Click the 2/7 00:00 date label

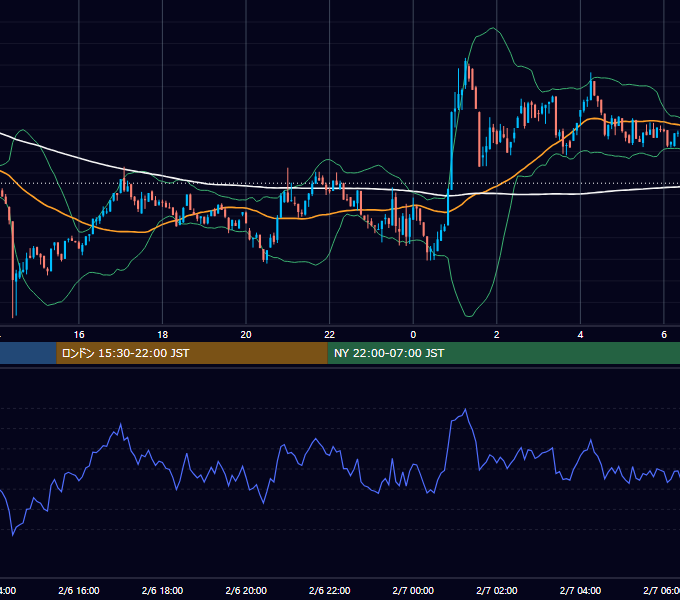413,590
